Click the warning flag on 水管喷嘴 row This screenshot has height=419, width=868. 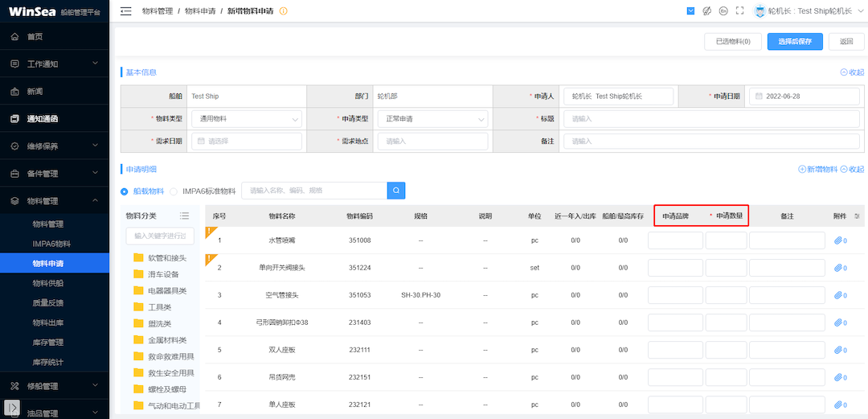pos(210,231)
